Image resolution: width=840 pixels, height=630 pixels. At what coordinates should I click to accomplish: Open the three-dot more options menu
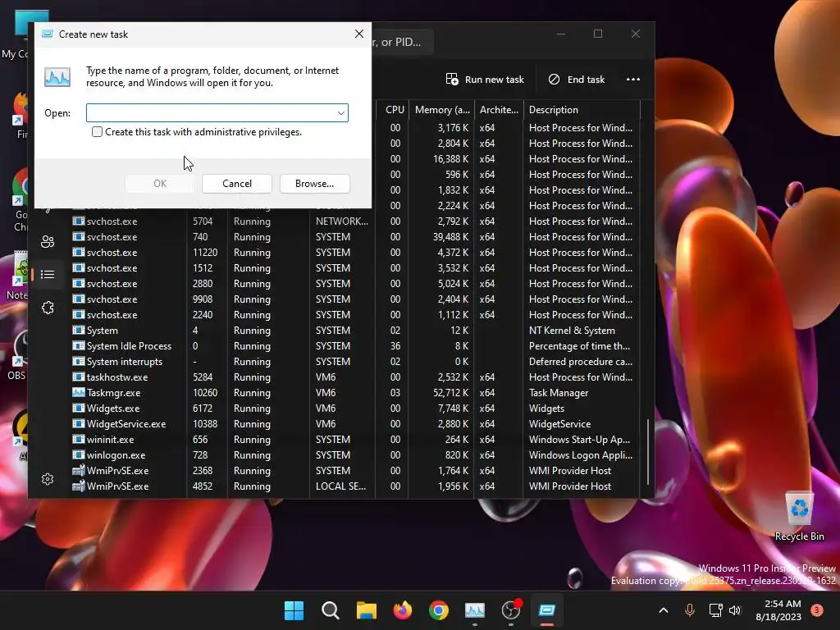[x=633, y=80]
